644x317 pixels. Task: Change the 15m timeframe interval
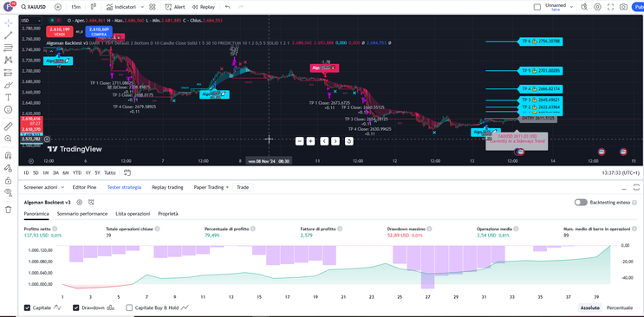coord(75,7)
